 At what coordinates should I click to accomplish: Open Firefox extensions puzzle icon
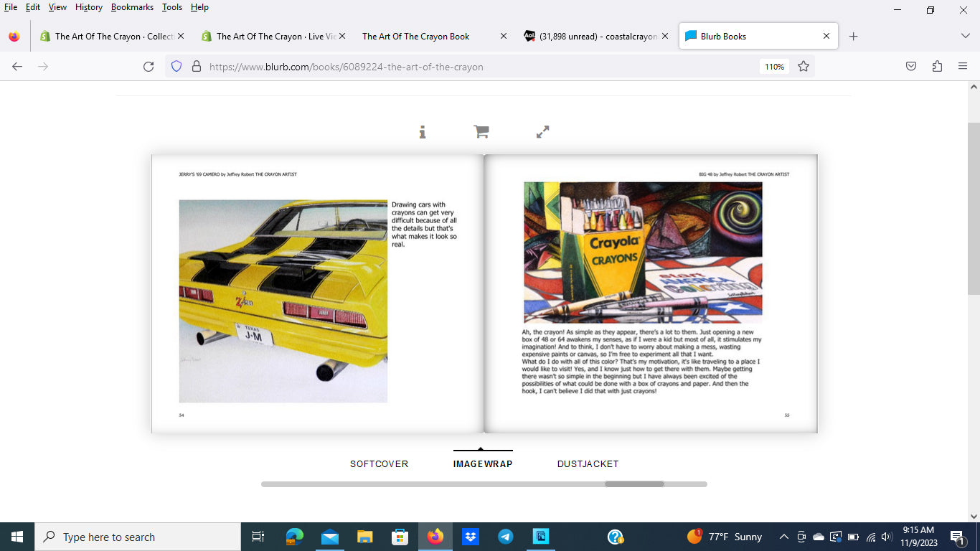pos(937,67)
